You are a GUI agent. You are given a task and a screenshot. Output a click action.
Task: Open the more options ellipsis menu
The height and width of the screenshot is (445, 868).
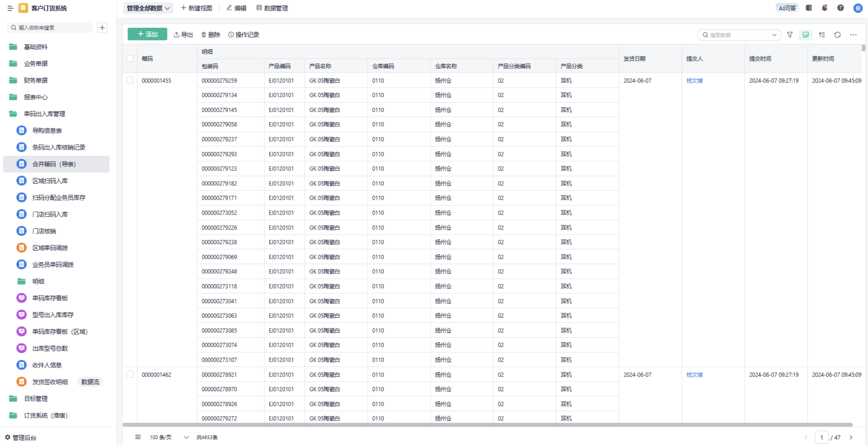[x=853, y=35]
